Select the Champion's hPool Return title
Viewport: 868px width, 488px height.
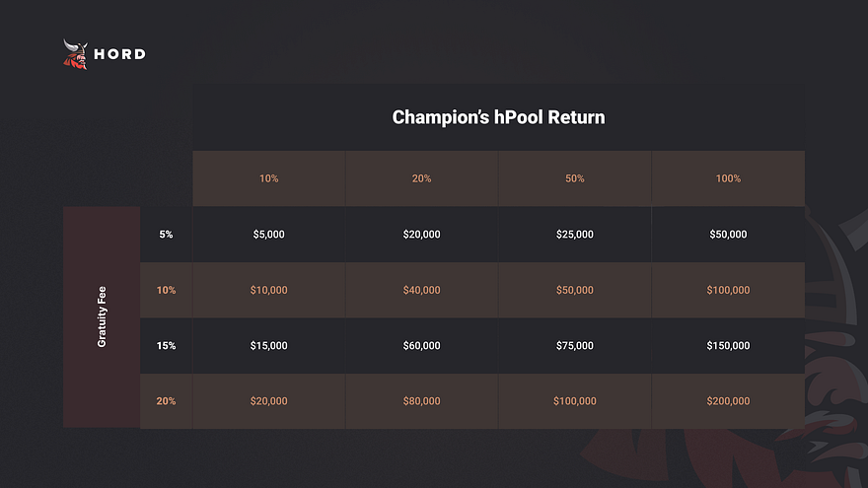498,117
